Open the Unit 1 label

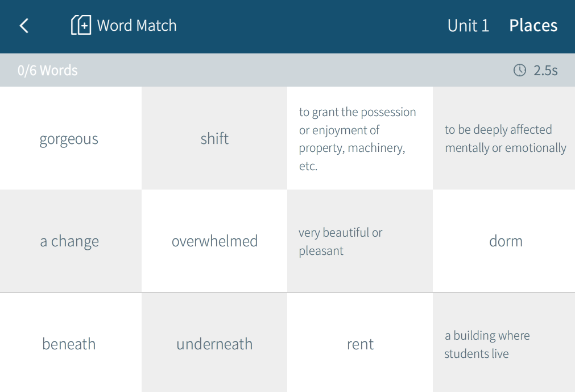[468, 26]
